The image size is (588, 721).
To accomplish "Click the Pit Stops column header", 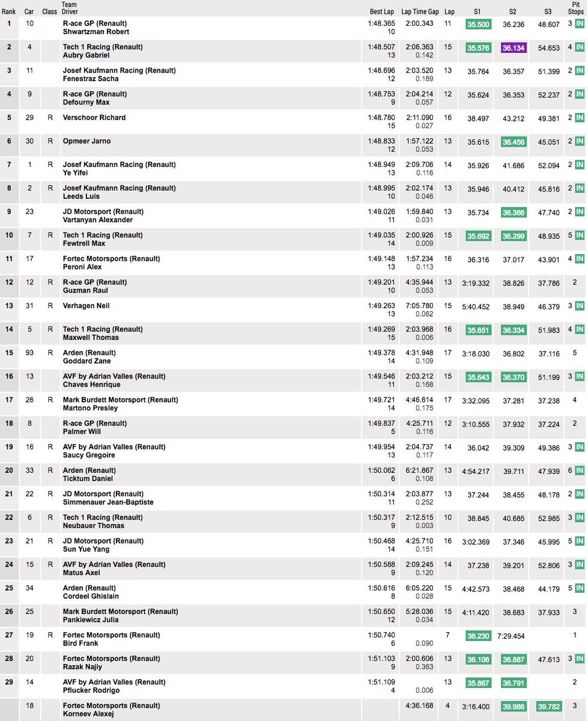I will click(575, 8).
